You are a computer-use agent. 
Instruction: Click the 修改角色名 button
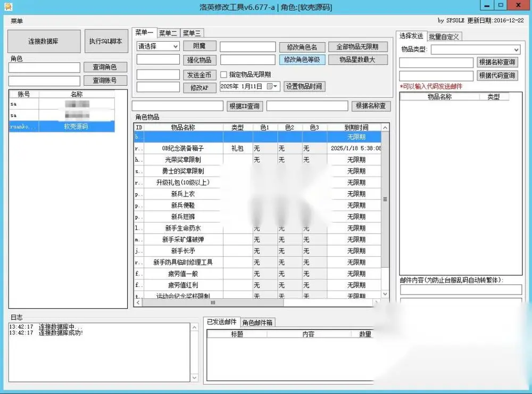point(302,47)
